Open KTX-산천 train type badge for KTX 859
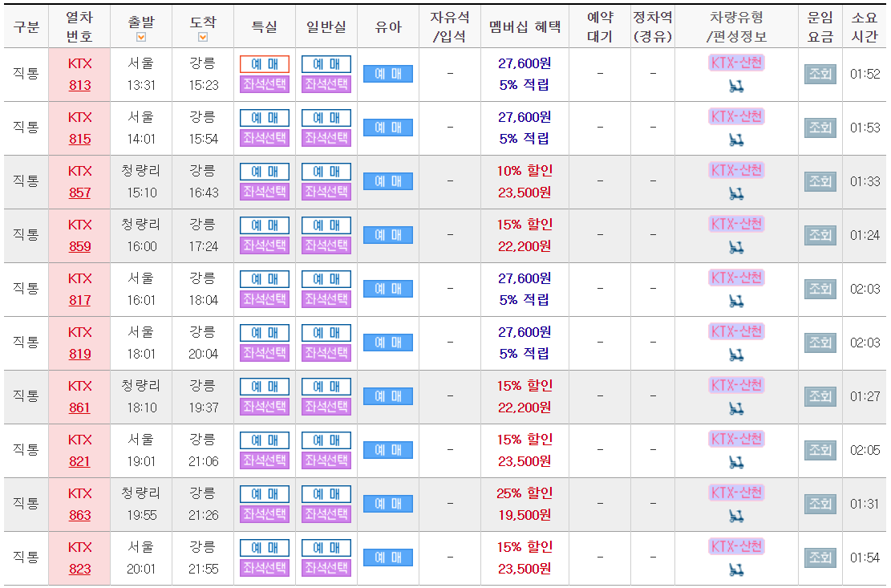Viewport: 891px width, 588px height. pyautogui.click(x=736, y=224)
